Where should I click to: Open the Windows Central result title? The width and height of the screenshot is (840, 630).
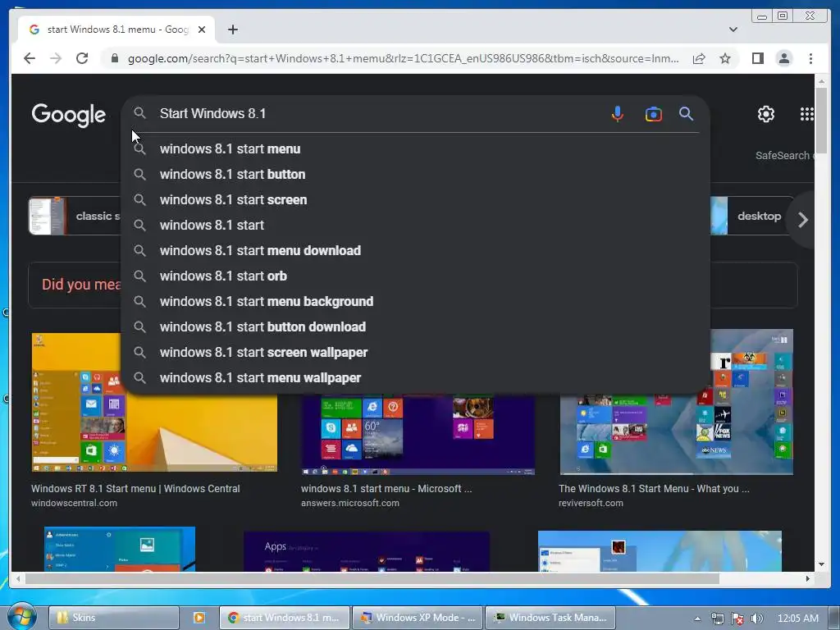135,489
